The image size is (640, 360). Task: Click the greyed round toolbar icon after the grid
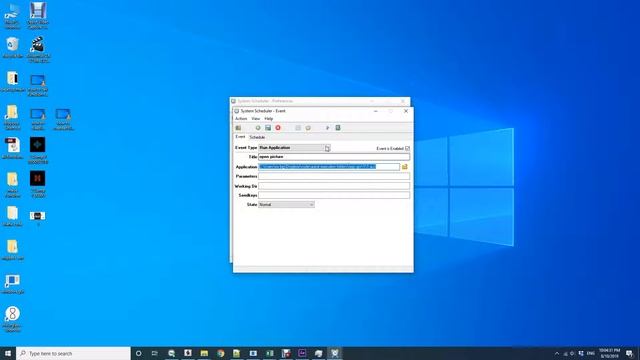[308, 128]
